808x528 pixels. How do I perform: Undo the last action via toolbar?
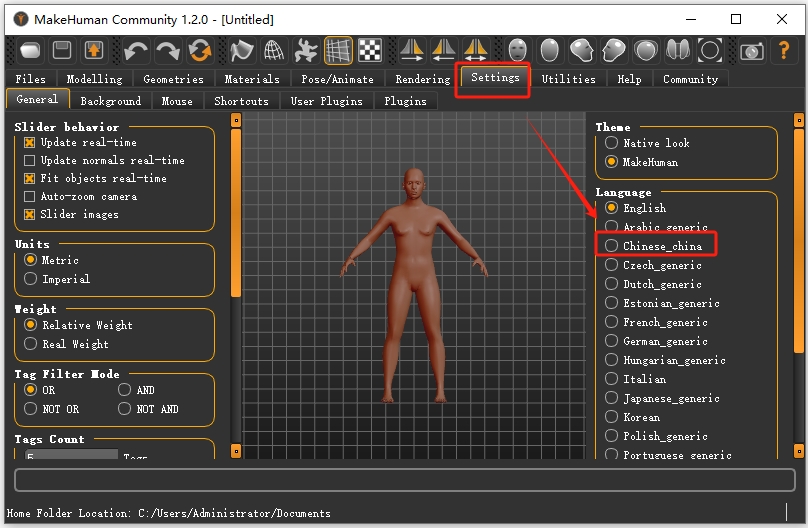coord(136,50)
